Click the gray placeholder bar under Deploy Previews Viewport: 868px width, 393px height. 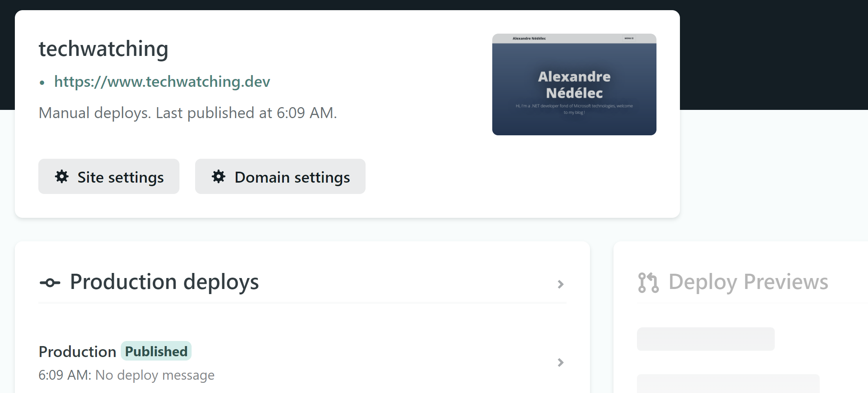(705, 339)
